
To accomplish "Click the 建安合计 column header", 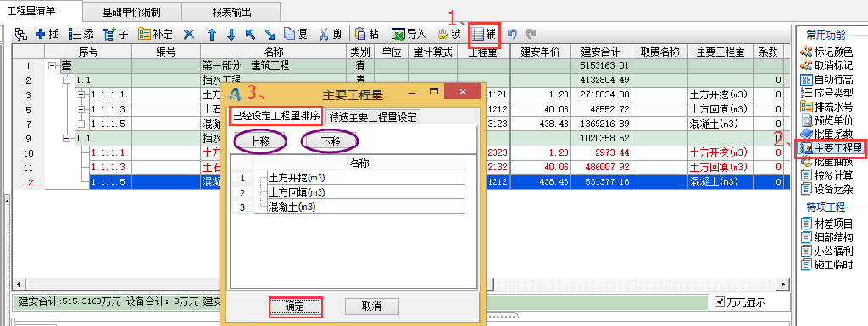I will pyautogui.click(x=600, y=52).
